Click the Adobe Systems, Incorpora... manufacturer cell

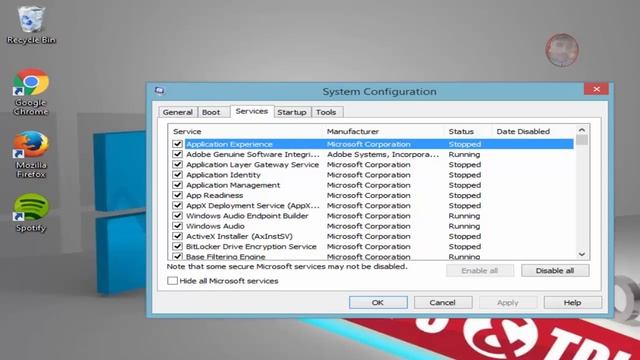(383, 154)
